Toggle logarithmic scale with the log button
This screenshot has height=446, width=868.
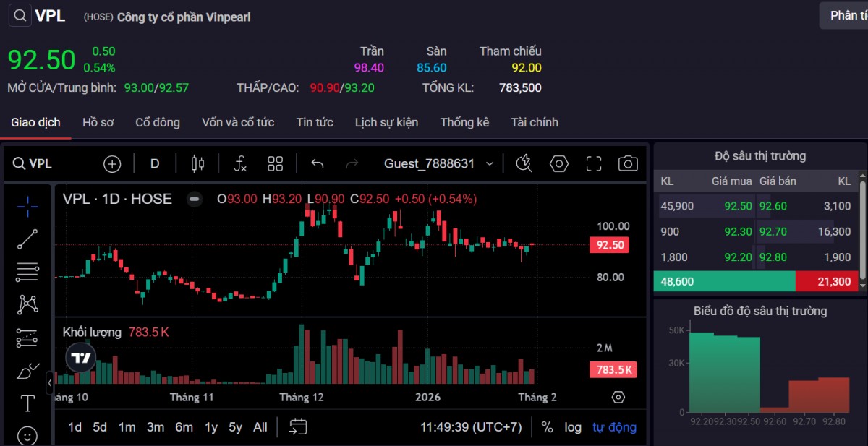[x=573, y=427]
